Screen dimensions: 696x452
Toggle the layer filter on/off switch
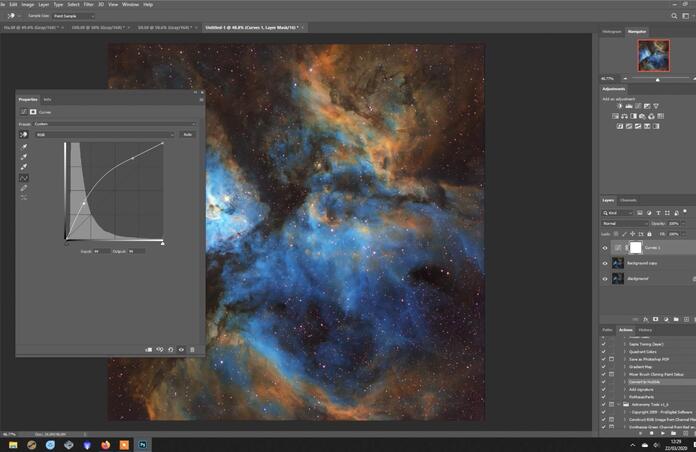tap(685, 212)
